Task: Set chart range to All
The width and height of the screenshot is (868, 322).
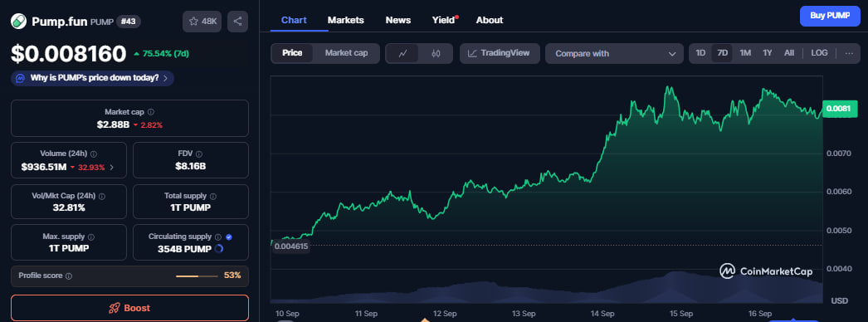Action: point(789,53)
